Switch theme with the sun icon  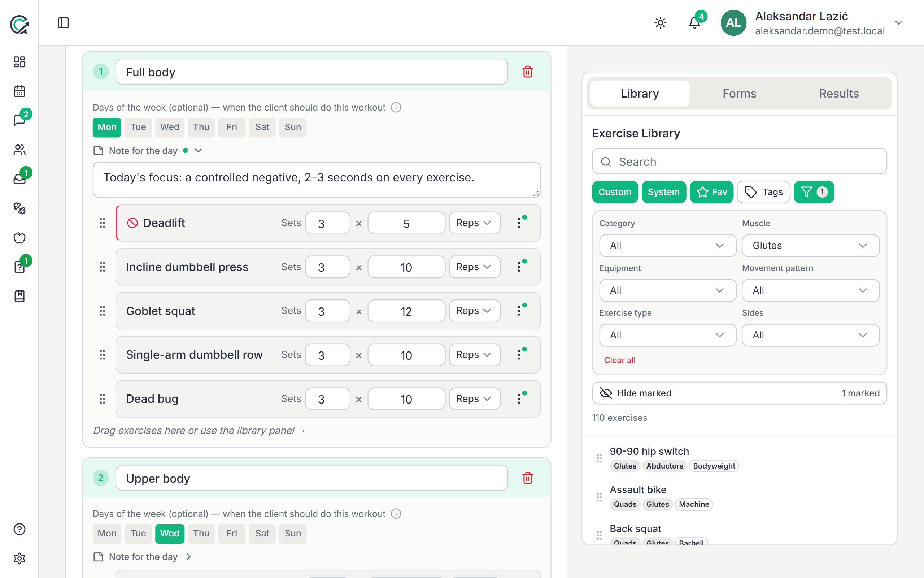coord(660,23)
